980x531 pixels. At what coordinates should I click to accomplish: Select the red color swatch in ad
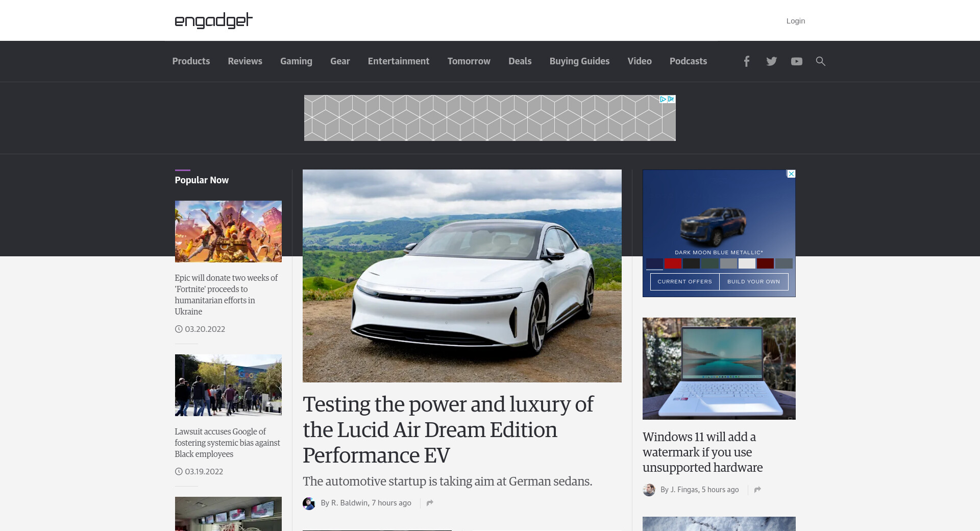click(x=673, y=263)
